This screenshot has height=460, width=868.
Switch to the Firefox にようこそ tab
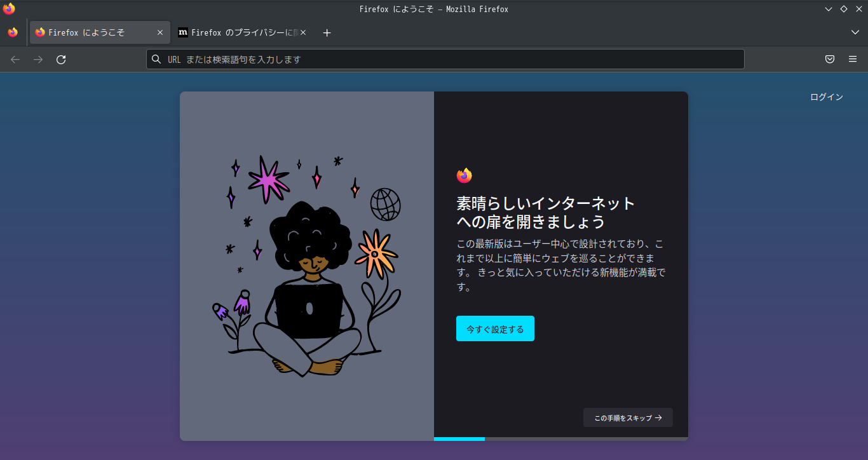click(100, 32)
